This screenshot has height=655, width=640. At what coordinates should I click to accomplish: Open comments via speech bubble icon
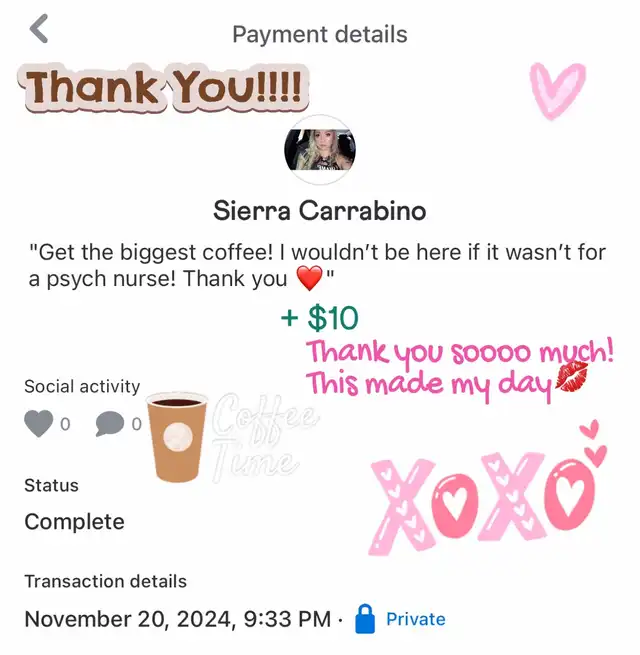click(110, 424)
